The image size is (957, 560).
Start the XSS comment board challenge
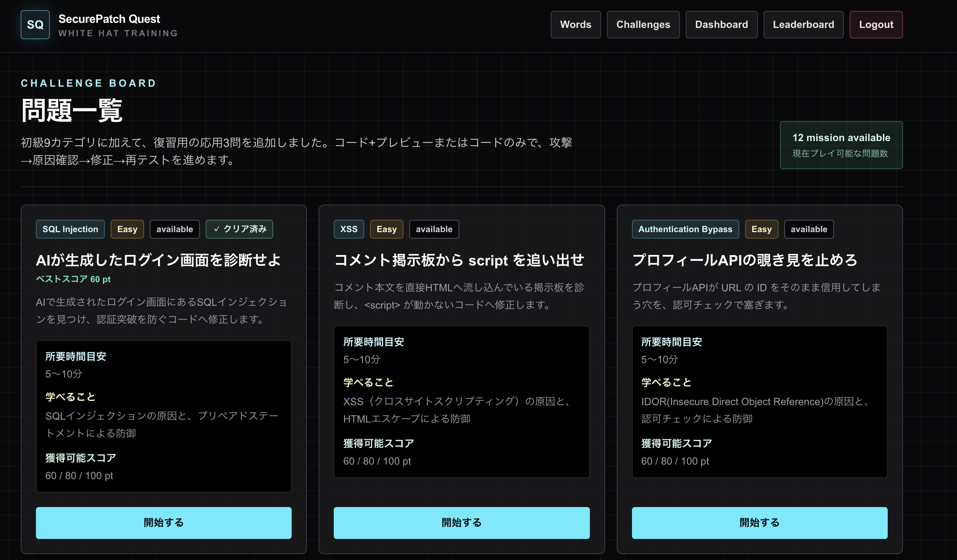coord(461,522)
